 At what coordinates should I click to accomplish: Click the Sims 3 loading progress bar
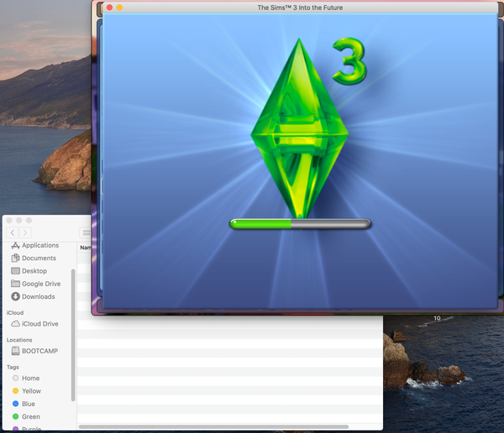pyautogui.click(x=300, y=224)
